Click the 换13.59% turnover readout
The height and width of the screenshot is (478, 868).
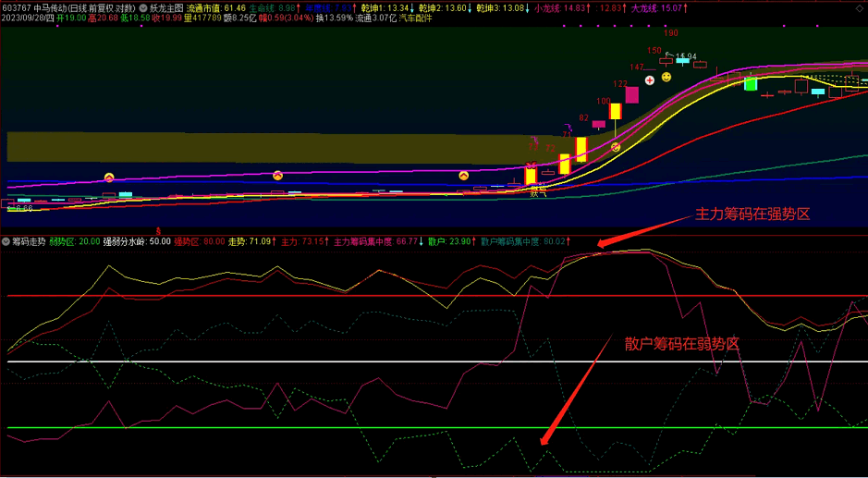[x=335, y=18]
